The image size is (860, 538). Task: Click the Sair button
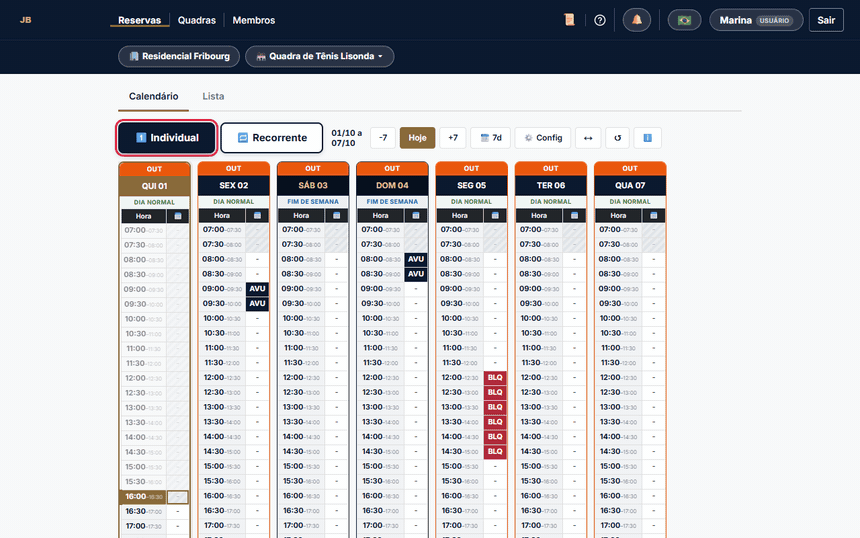click(x=826, y=20)
